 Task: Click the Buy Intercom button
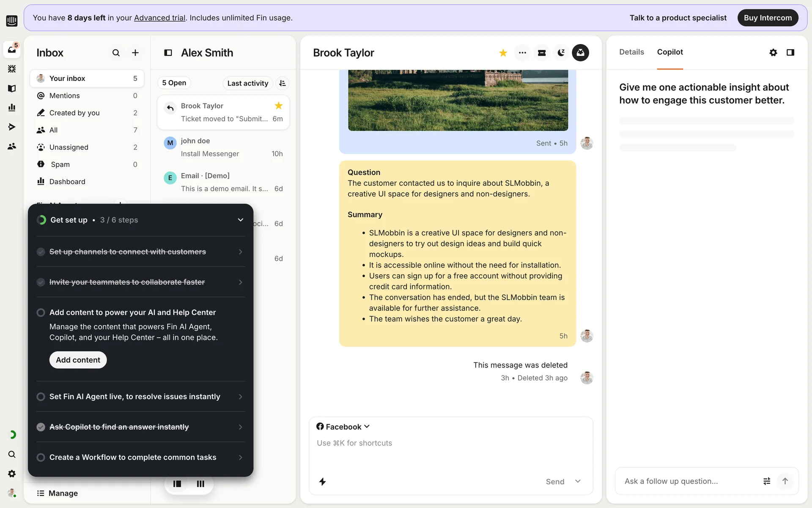pyautogui.click(x=768, y=18)
